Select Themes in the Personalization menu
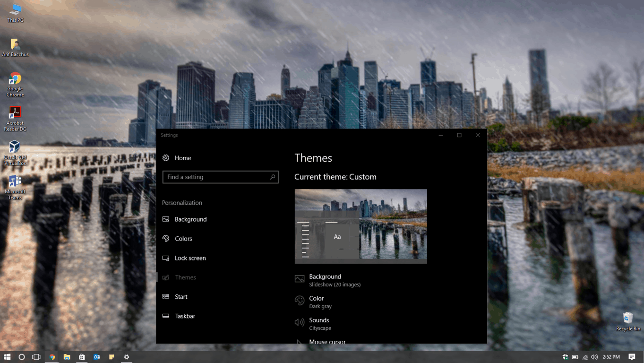This screenshot has height=363, width=644. pyautogui.click(x=186, y=277)
